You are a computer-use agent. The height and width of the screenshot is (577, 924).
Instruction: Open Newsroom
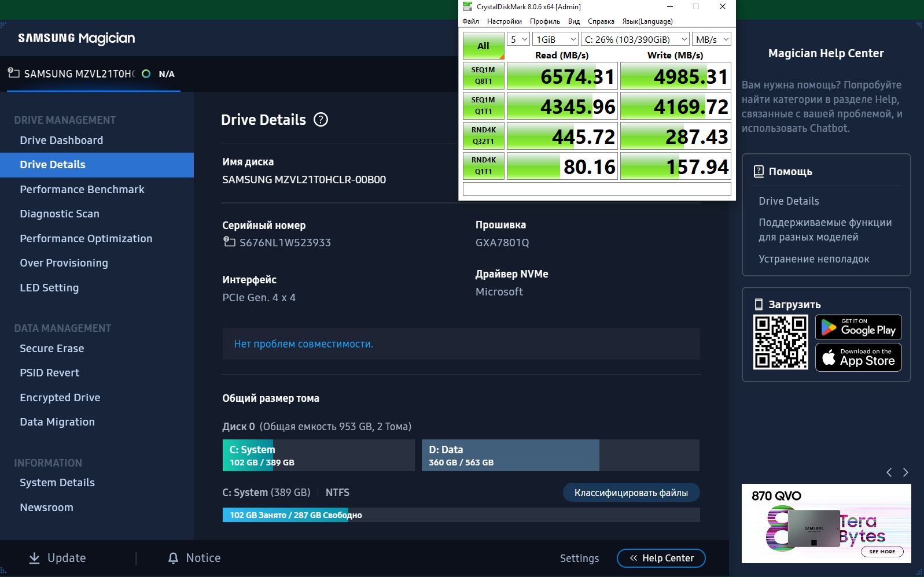click(x=46, y=507)
